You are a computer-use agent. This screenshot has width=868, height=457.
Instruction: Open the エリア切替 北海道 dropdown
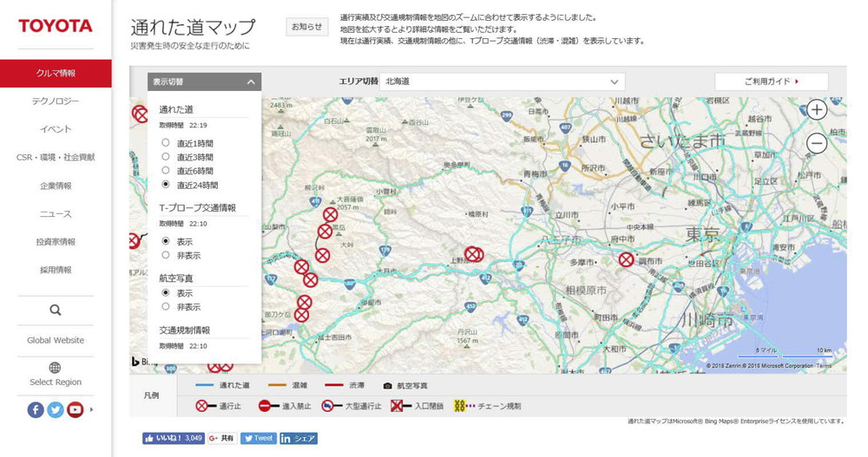coord(503,82)
